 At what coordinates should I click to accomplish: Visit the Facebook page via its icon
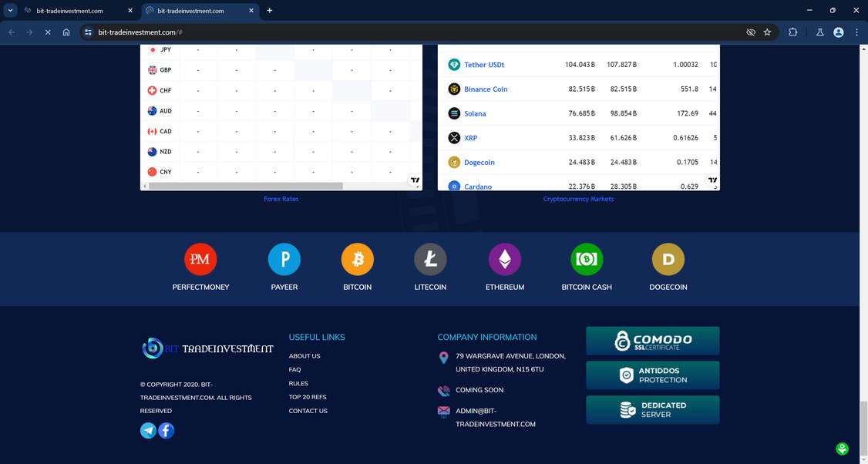coord(166,430)
